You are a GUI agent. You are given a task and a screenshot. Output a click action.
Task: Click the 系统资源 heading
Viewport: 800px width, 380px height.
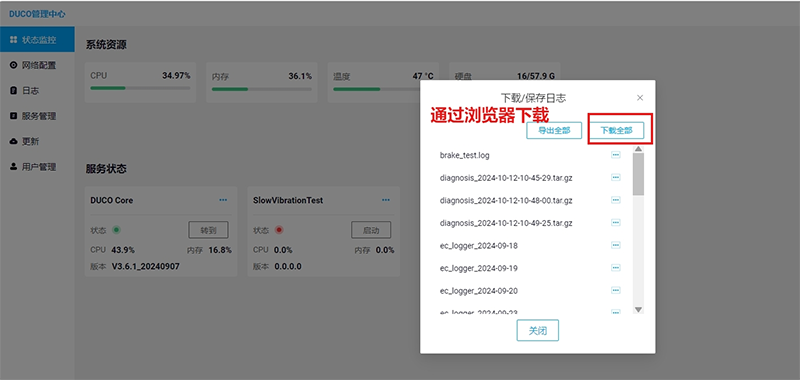[106, 45]
